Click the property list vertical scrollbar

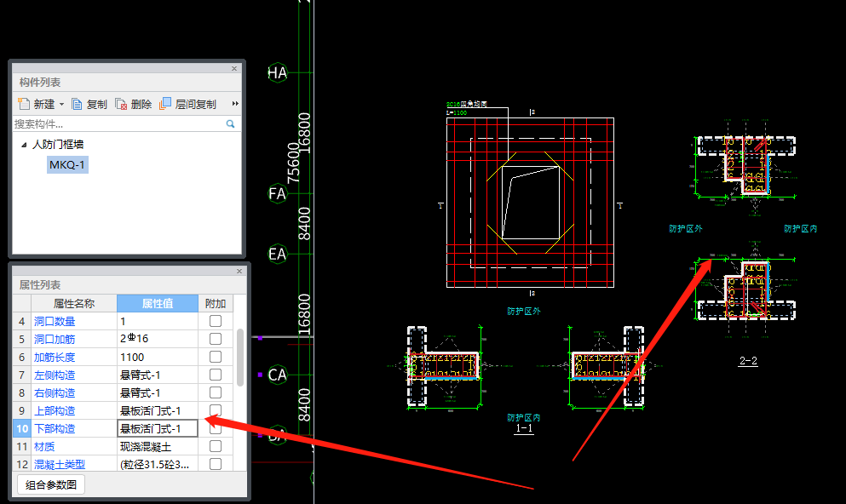point(240,357)
